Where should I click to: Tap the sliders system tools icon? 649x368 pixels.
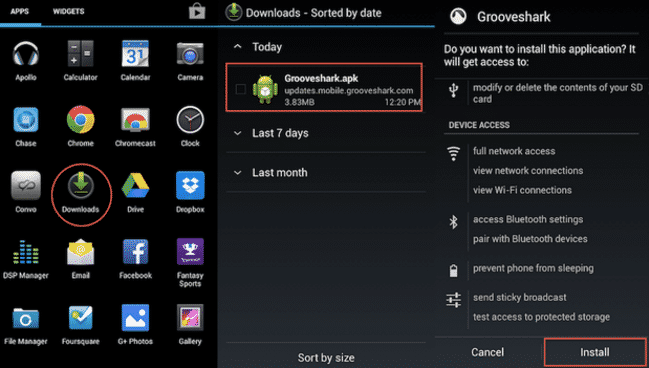click(x=454, y=300)
